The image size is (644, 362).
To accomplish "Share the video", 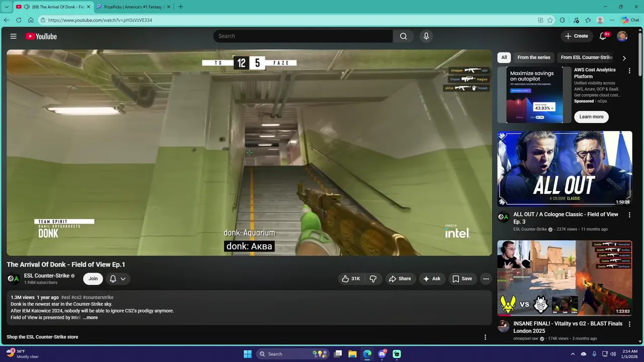I will pyautogui.click(x=399, y=279).
